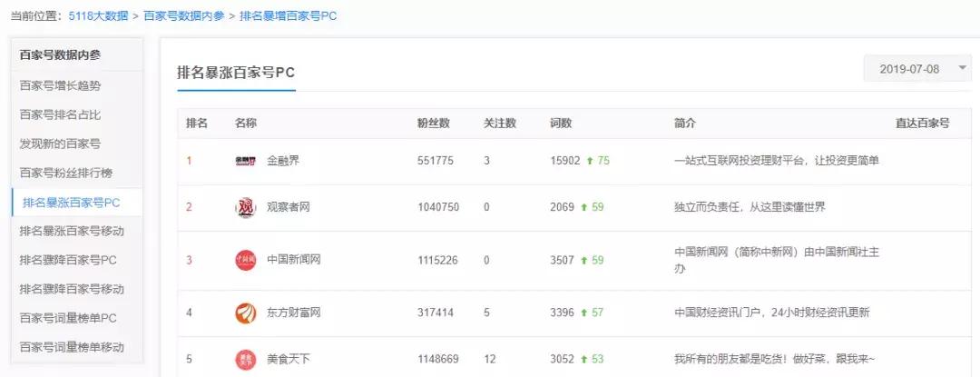Click green up arrow beside 75
The image size is (980, 377).
tap(590, 162)
